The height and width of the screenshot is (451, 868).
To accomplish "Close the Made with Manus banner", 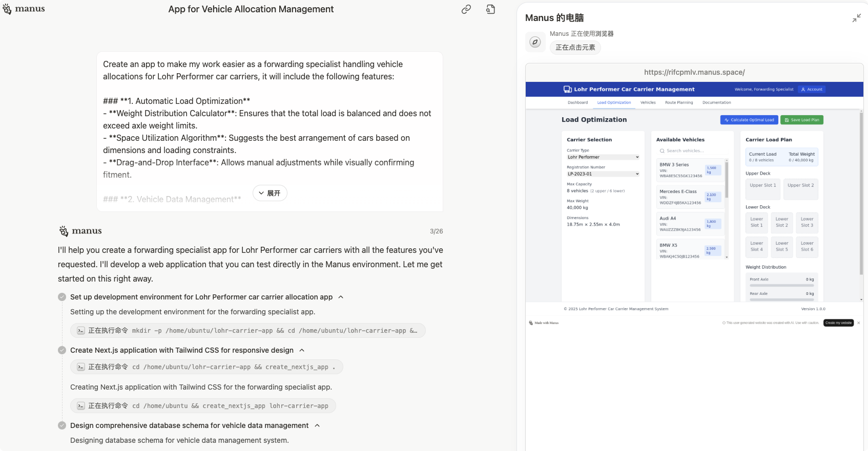I will 859,323.
